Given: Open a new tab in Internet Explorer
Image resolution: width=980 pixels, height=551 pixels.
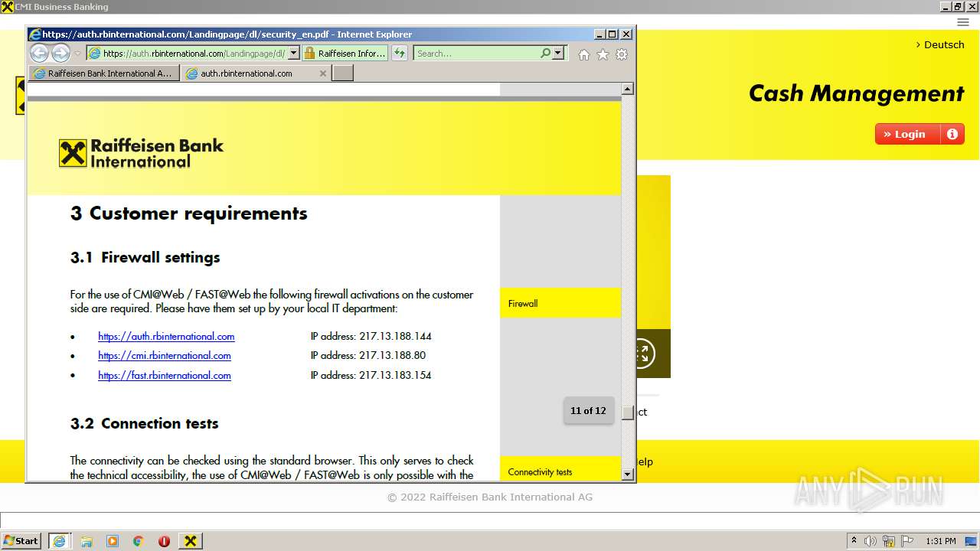Looking at the screenshot, I should coord(343,73).
